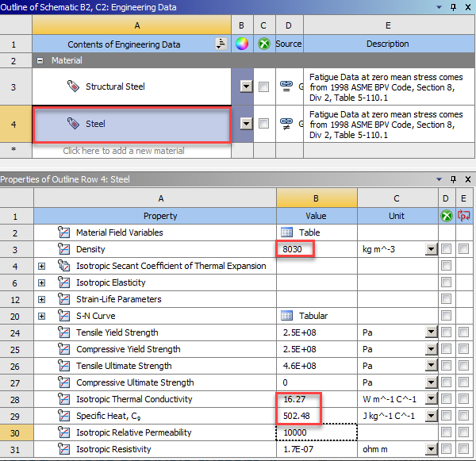Open Steel row color dropdown arrow
The height and width of the screenshot is (461, 476).
click(246, 124)
